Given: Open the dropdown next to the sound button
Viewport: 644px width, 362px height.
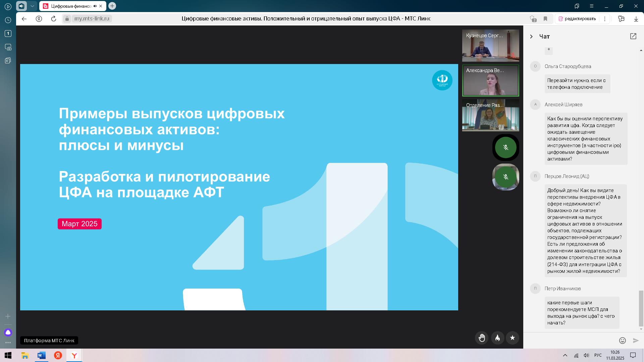Looking at the screenshot, I should click(x=32, y=6).
